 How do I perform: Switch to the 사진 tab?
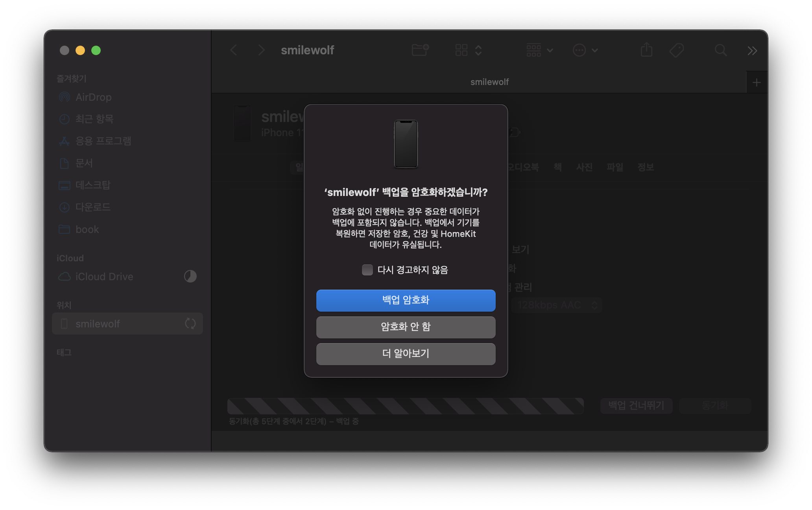pyautogui.click(x=584, y=167)
